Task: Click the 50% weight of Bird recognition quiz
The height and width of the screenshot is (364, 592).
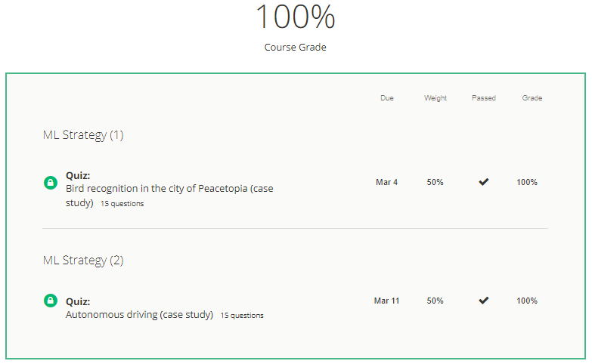Action: 435,182
